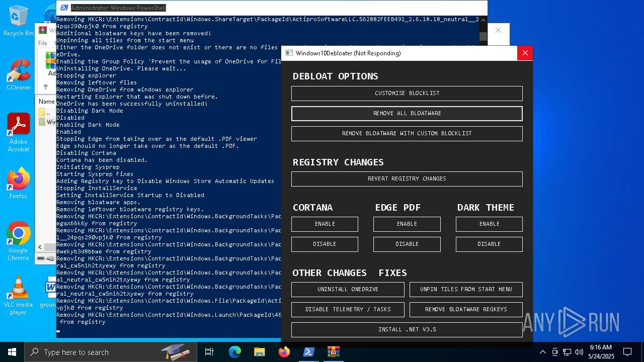This screenshot has width=644, height=362.
Task: Open the notification center icon
Action: 627,352
